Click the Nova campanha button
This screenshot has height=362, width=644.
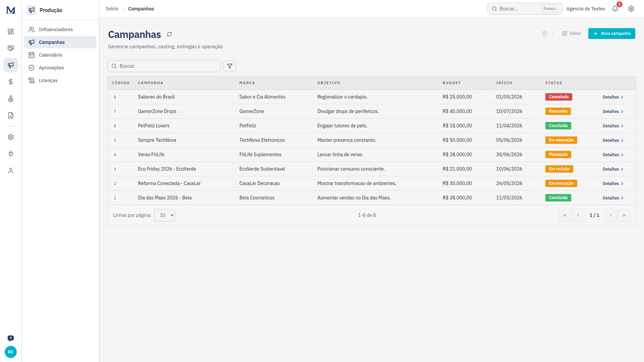(611, 34)
